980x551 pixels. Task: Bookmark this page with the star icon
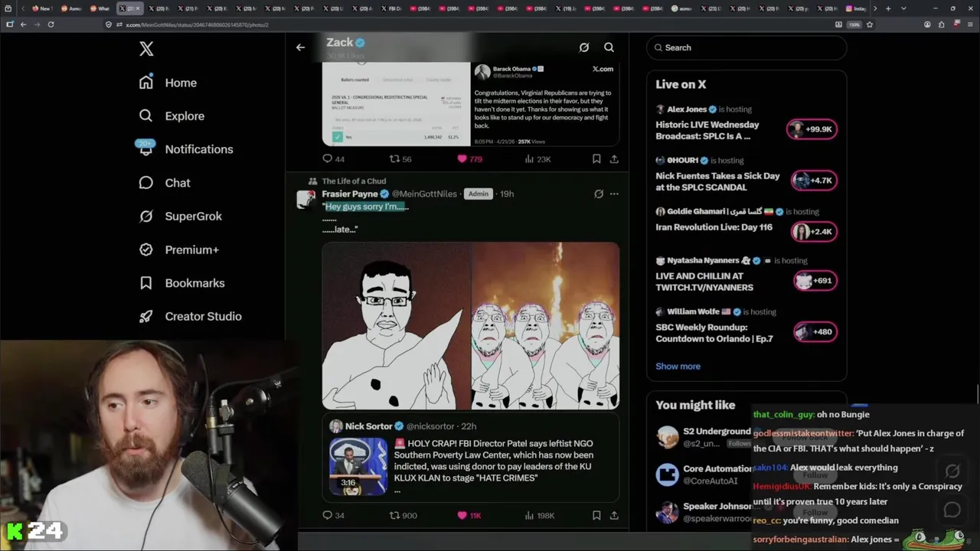[x=869, y=24]
